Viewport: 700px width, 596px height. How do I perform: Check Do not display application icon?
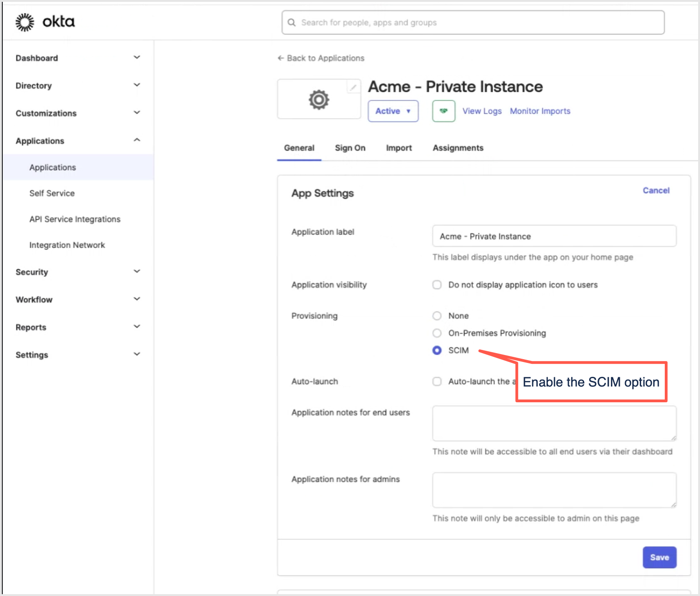437,285
